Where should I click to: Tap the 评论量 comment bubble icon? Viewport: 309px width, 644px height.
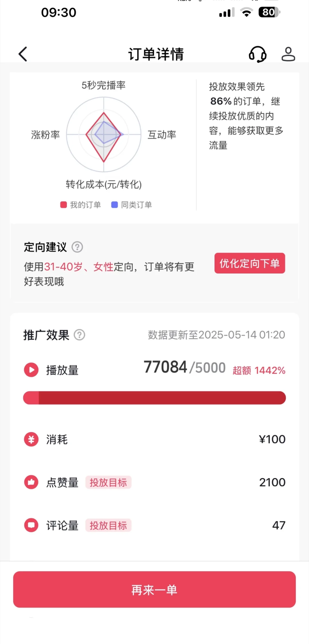click(x=31, y=525)
